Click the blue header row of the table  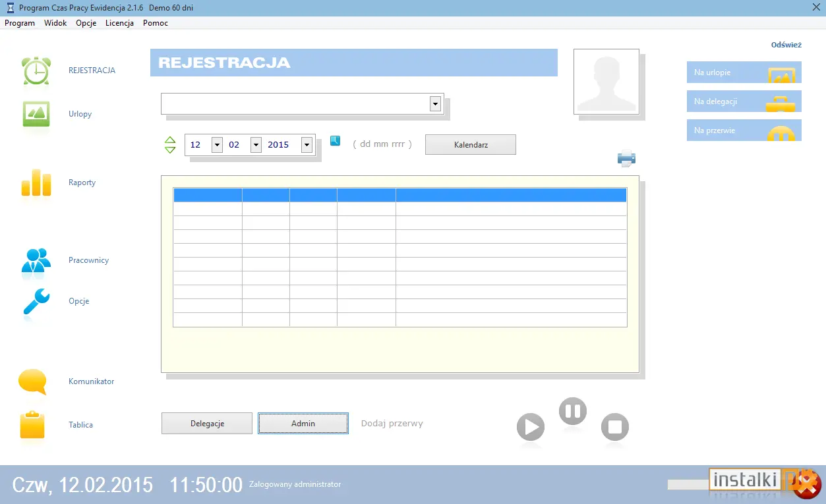[x=399, y=195]
